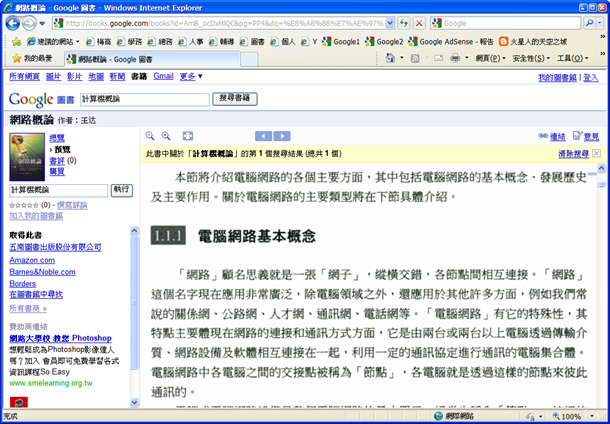Expand the Home button dropdown arrow
The image size is (610, 424).
(402, 58)
